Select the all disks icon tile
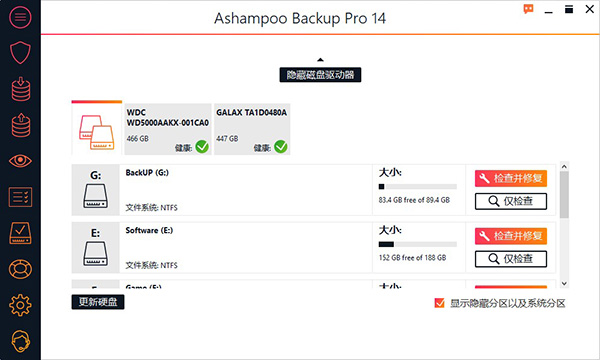The height and width of the screenshot is (360, 600). 97,129
